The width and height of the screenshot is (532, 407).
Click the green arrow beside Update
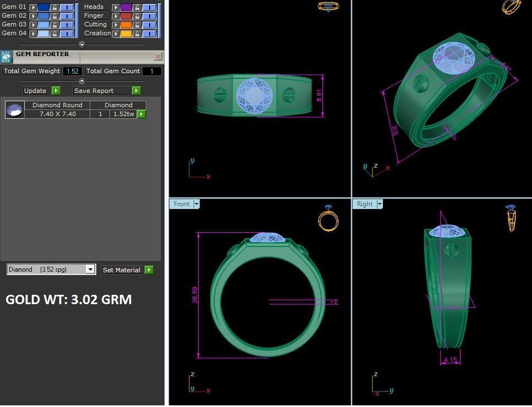(x=56, y=91)
